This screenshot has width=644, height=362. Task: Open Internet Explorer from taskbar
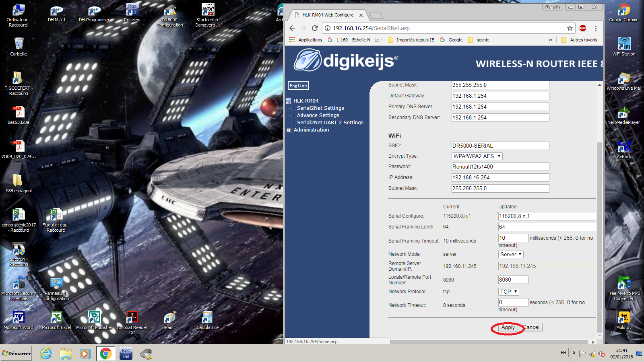pos(46,354)
